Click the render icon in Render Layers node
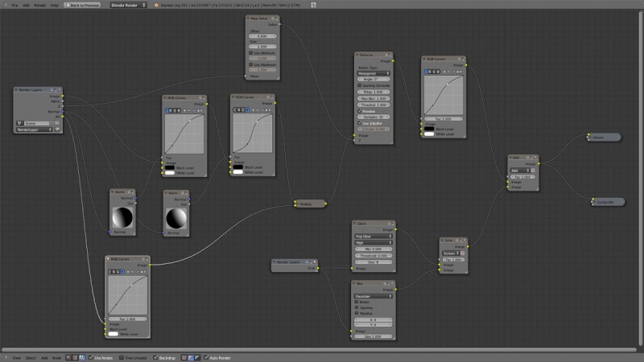Image resolution: width=644 pixels, height=362 pixels. pyautogui.click(x=57, y=130)
